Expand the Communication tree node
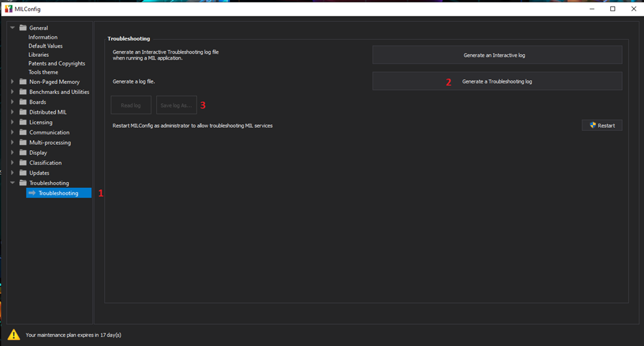The height and width of the screenshot is (346, 644). coord(13,132)
